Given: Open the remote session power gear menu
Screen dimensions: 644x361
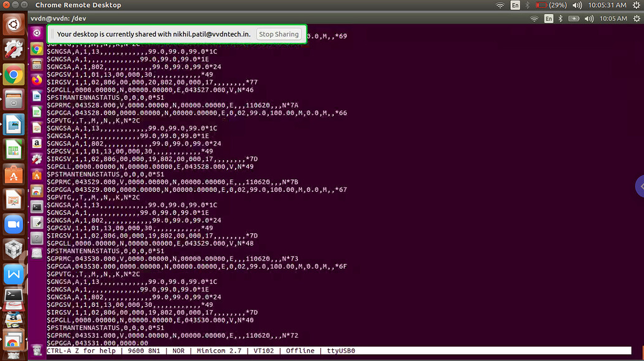Looking at the screenshot, I should 636,19.
